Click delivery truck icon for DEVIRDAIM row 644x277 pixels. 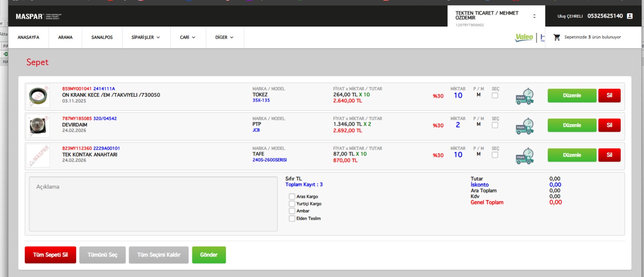pyautogui.click(x=525, y=126)
